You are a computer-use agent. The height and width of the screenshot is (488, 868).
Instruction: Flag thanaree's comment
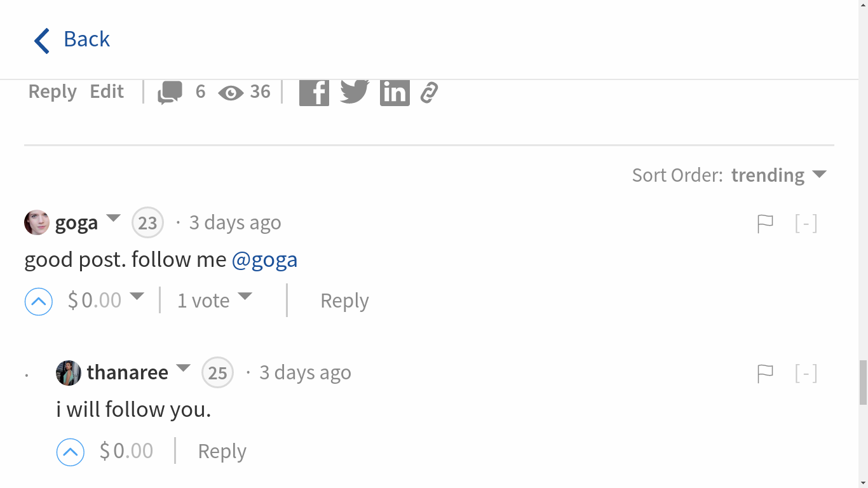click(765, 373)
